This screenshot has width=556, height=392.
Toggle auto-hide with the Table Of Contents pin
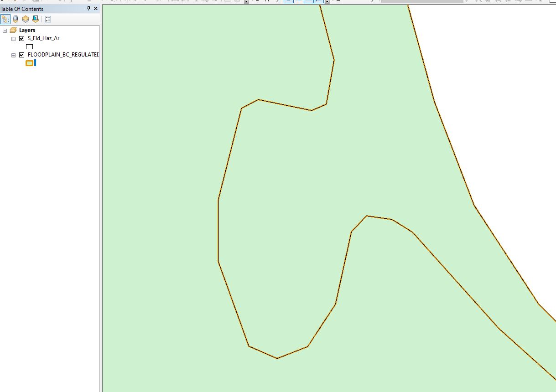pos(89,8)
